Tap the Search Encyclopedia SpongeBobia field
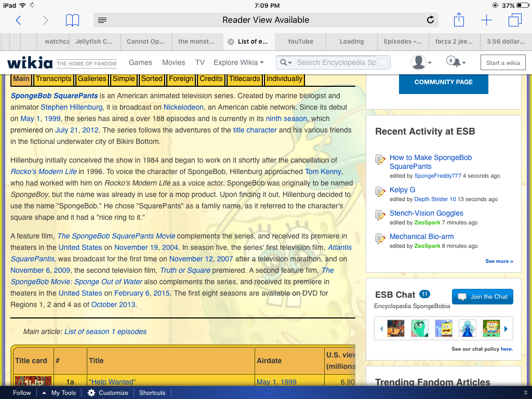Viewport: 532px width, 399px height. tap(336, 62)
